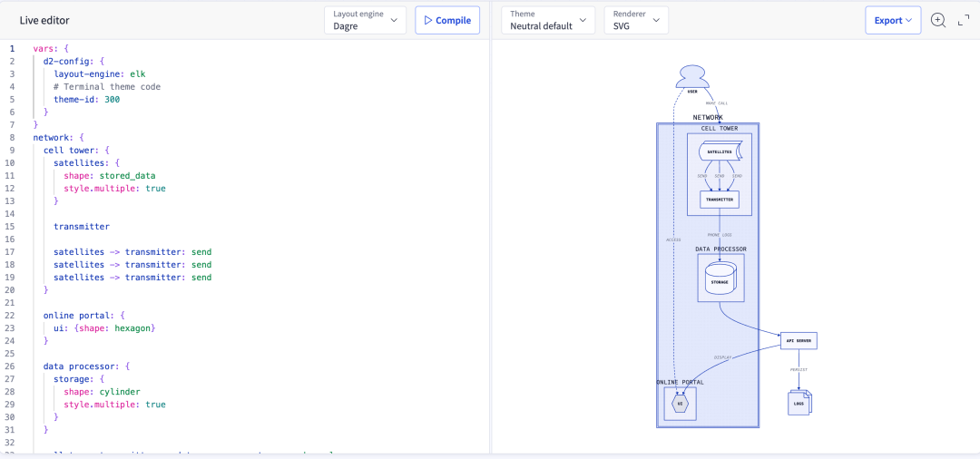980x459 pixels.
Task: Click the 'shape: cylinder' line
Action: point(102,392)
